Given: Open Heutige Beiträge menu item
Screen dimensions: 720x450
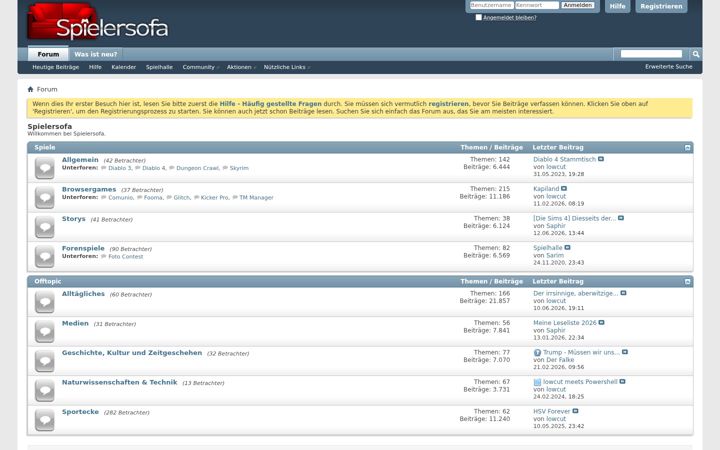Looking at the screenshot, I should 56,67.
